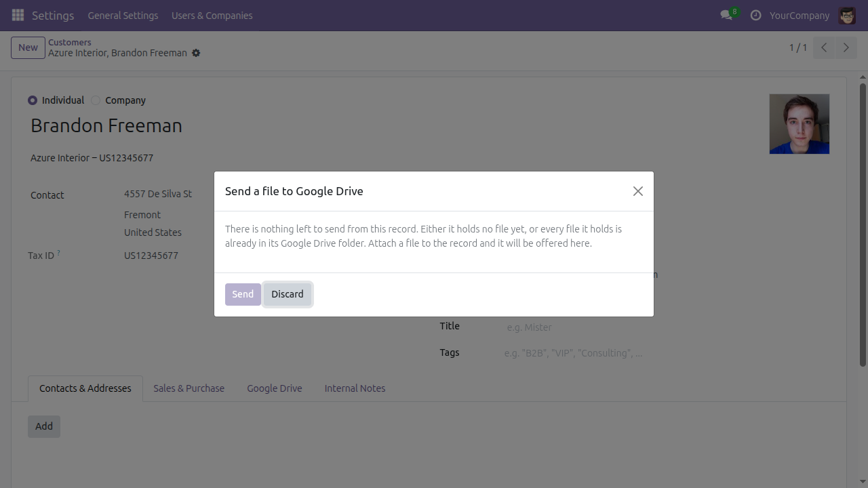
Task: Select the Company radio option
Action: 96,100
